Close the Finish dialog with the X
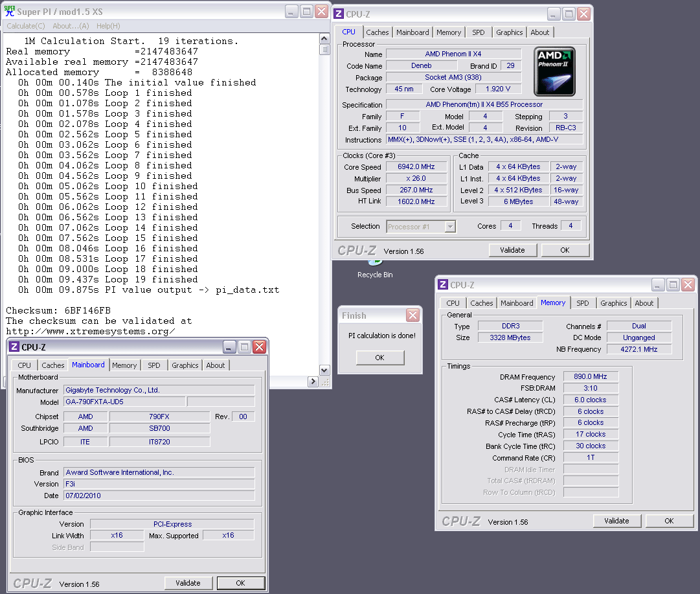Viewport: 700px width, 594px height. click(412, 315)
